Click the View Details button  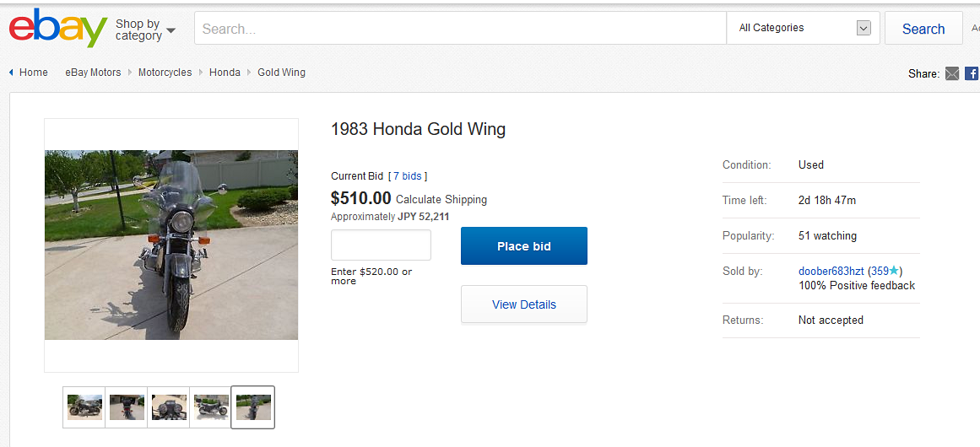coord(523,304)
